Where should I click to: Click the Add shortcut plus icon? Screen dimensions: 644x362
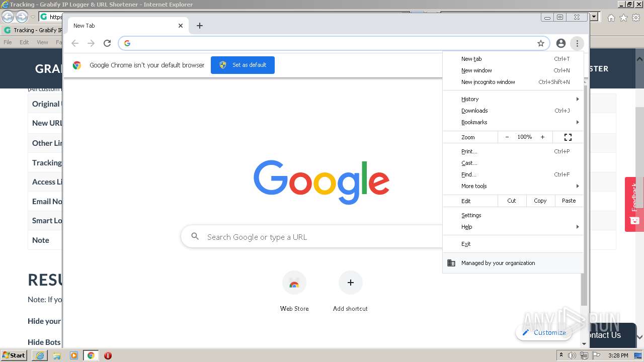(351, 283)
